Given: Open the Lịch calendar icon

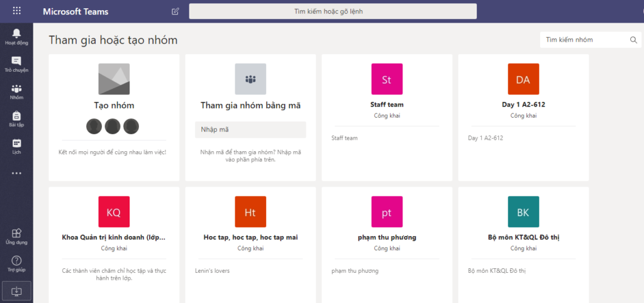Looking at the screenshot, I should [16, 147].
